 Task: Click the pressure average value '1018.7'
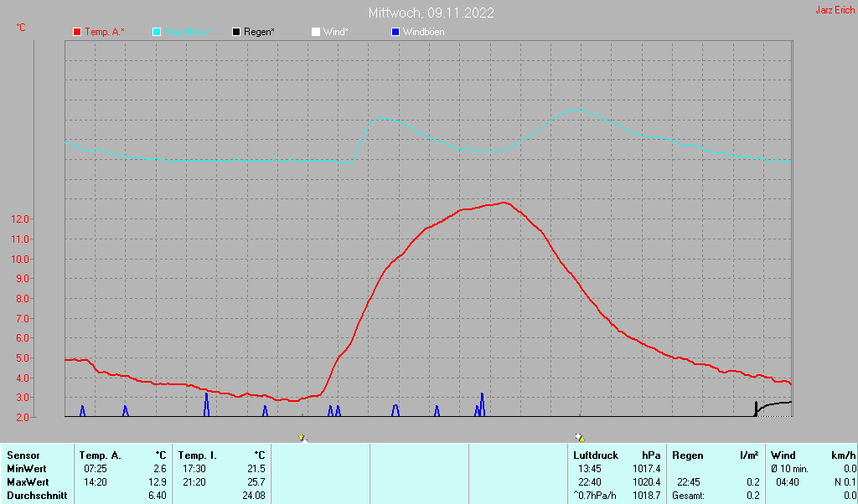[647, 496]
